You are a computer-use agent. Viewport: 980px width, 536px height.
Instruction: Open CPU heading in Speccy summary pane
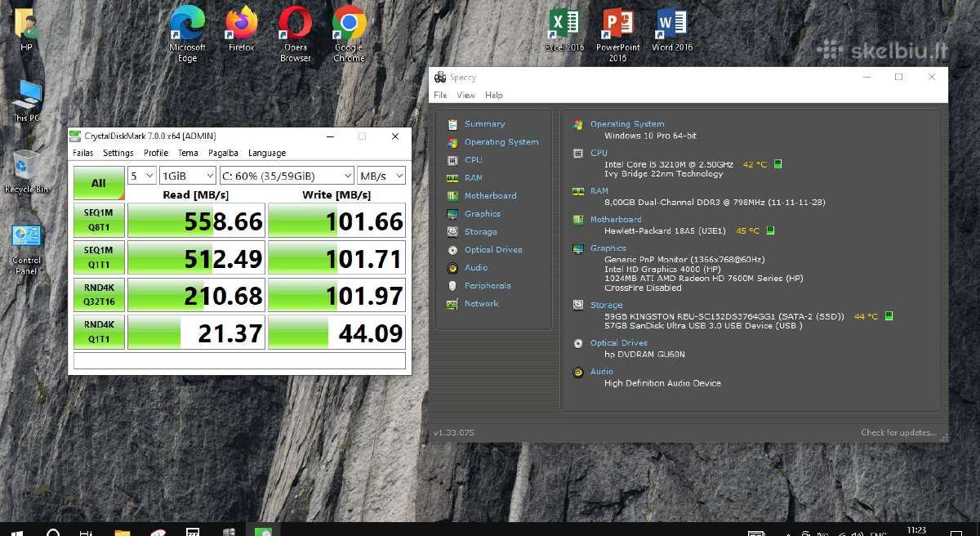599,153
